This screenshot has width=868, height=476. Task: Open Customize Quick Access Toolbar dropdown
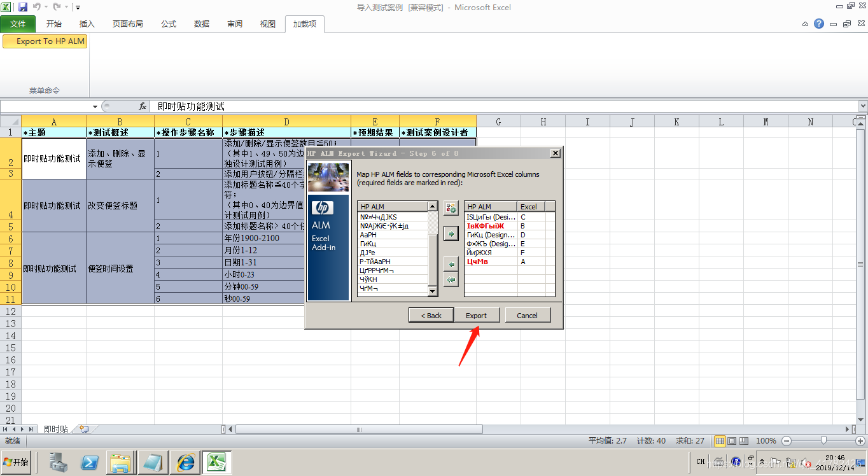(78, 8)
